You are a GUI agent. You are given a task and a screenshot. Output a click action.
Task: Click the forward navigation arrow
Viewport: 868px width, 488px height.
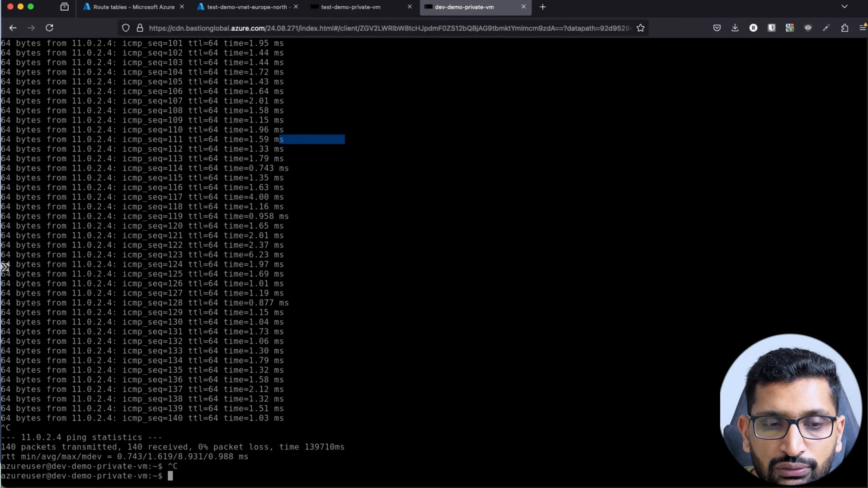pos(31,28)
